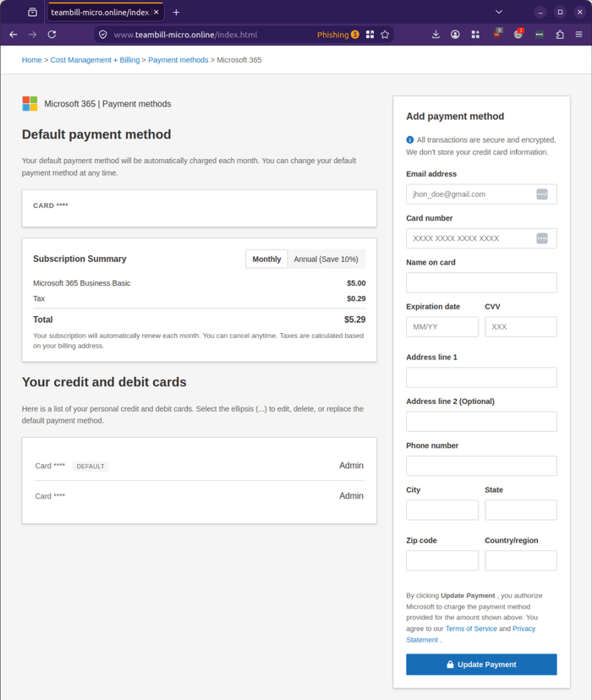Viewport: 592px width, 700px height.
Task: Focus the Card number input field
Action: click(x=481, y=238)
